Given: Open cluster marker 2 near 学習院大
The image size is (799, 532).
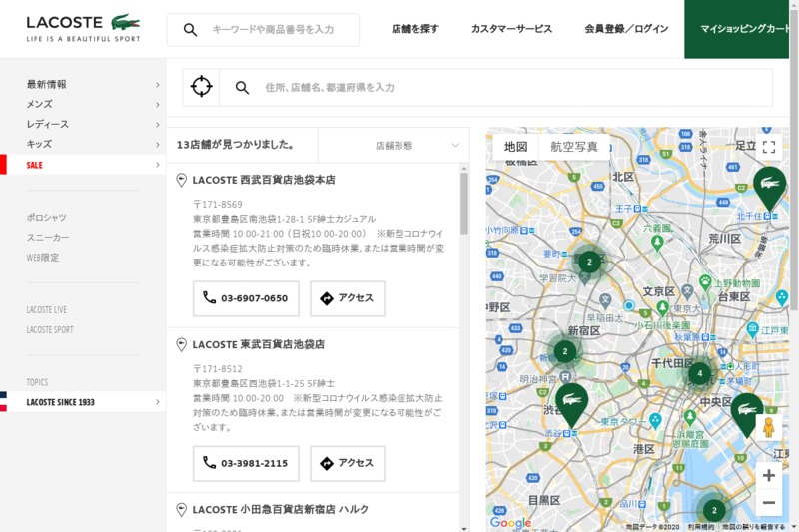Looking at the screenshot, I should tap(589, 262).
